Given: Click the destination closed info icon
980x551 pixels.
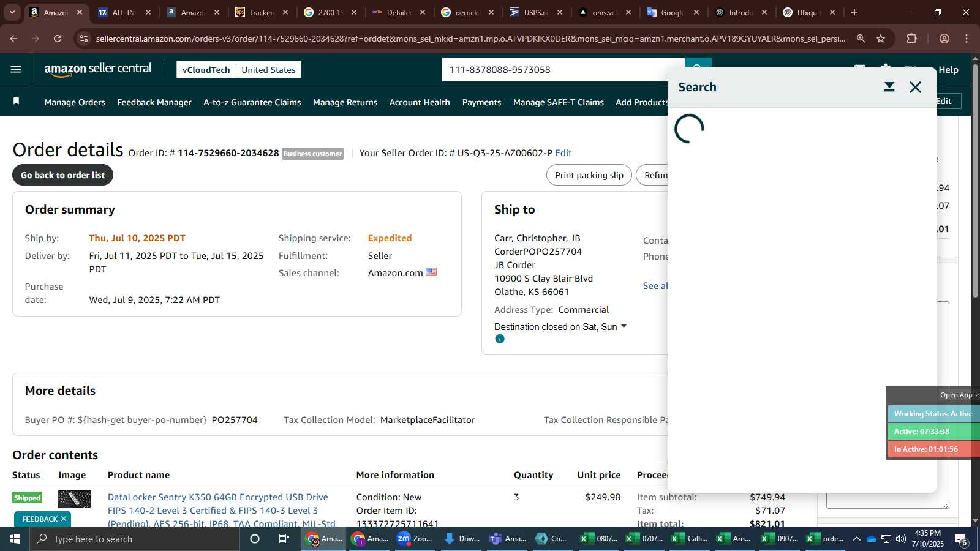Looking at the screenshot, I should click(500, 339).
